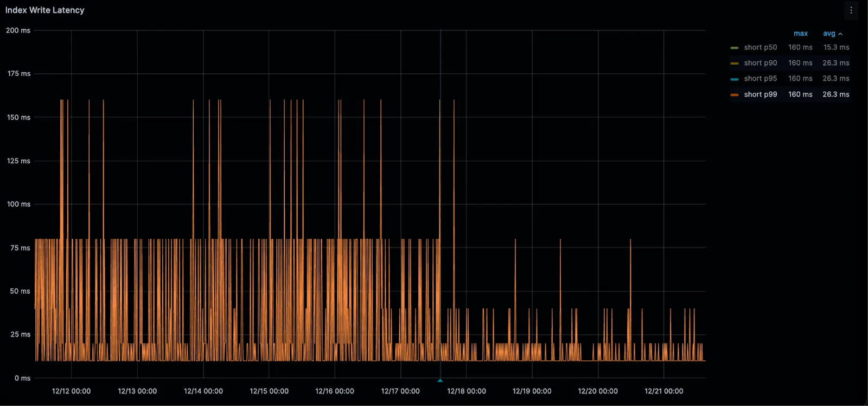Click the 12/16 00:00 x-axis label

[335, 391]
